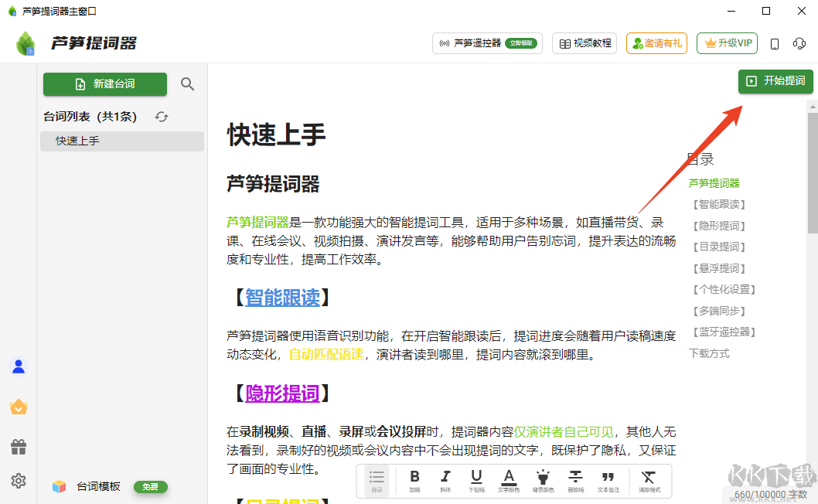Open the mobile phone icon in the header
Screen dimensions: 818x504
(x=775, y=44)
